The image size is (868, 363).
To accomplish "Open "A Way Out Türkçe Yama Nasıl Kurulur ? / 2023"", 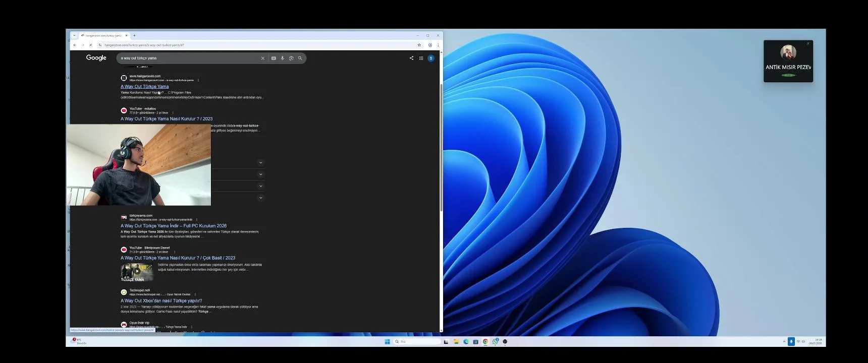I will [167, 119].
